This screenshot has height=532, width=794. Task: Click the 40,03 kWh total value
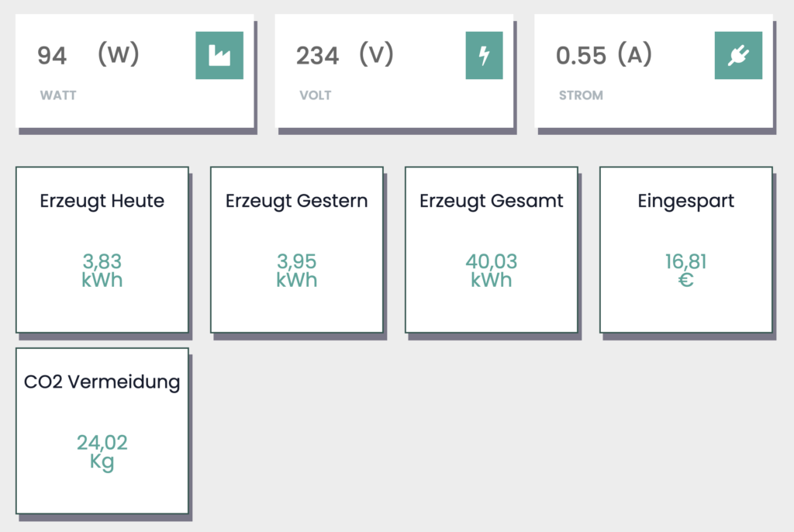tap(491, 271)
